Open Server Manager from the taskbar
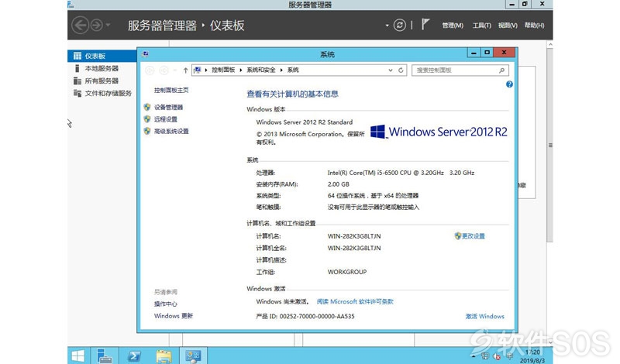This screenshot has height=364, width=620. [x=105, y=355]
